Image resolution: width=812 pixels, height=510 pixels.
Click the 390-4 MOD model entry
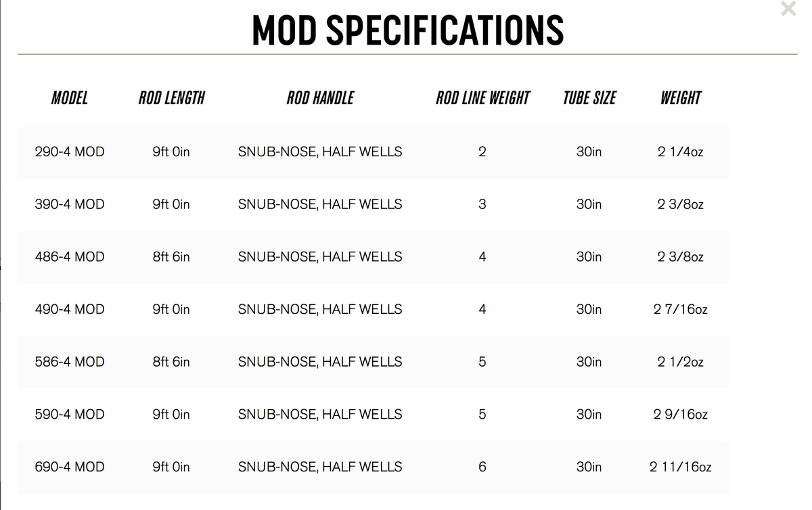coord(70,204)
